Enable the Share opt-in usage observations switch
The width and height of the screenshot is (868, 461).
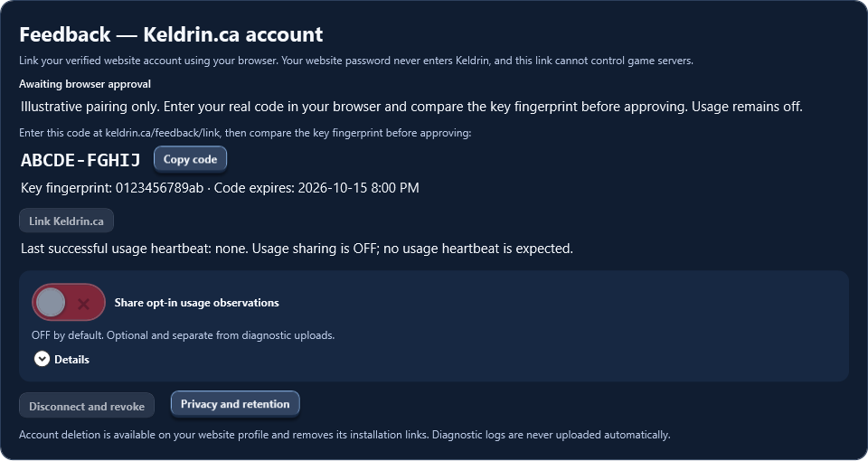[x=69, y=302]
